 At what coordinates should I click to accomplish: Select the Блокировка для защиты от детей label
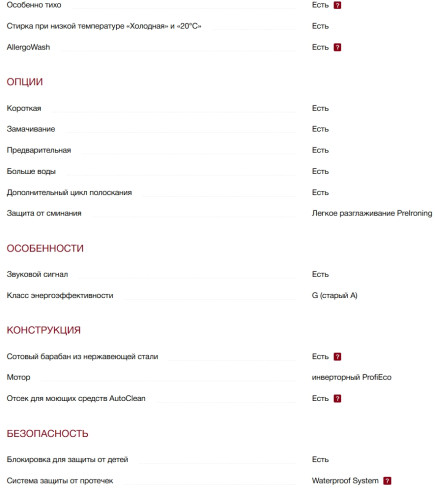(67, 460)
